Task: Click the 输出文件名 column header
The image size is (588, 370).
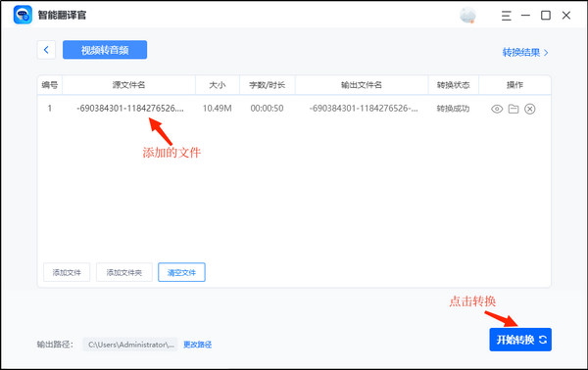Action: coord(362,85)
